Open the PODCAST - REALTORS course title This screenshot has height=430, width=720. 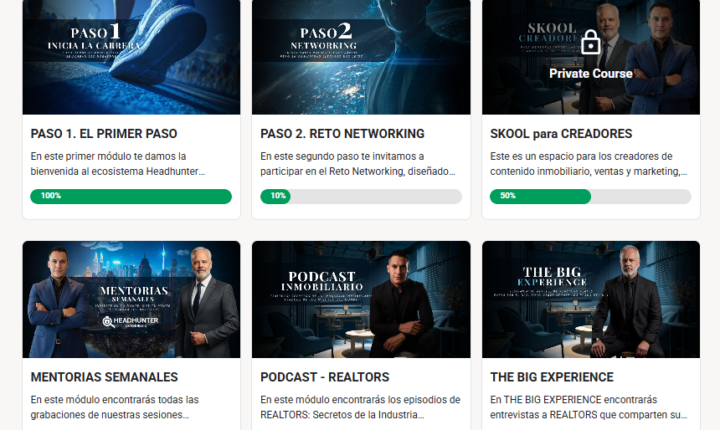pos(325,377)
